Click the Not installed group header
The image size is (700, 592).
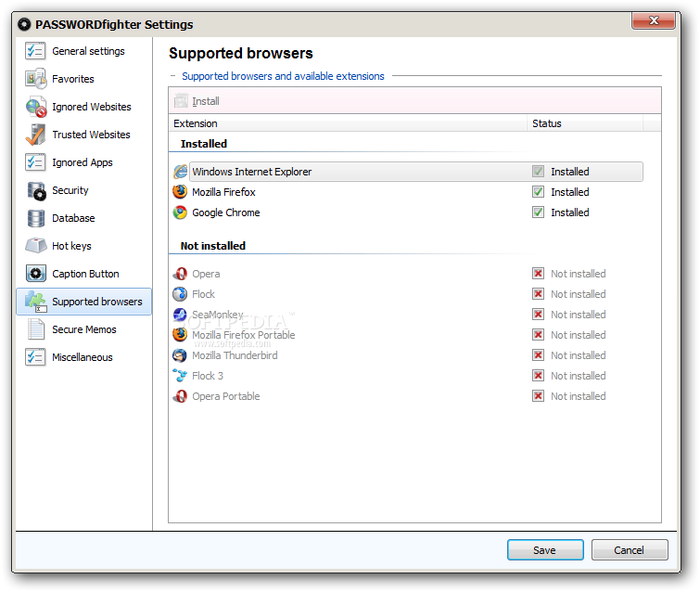213,246
